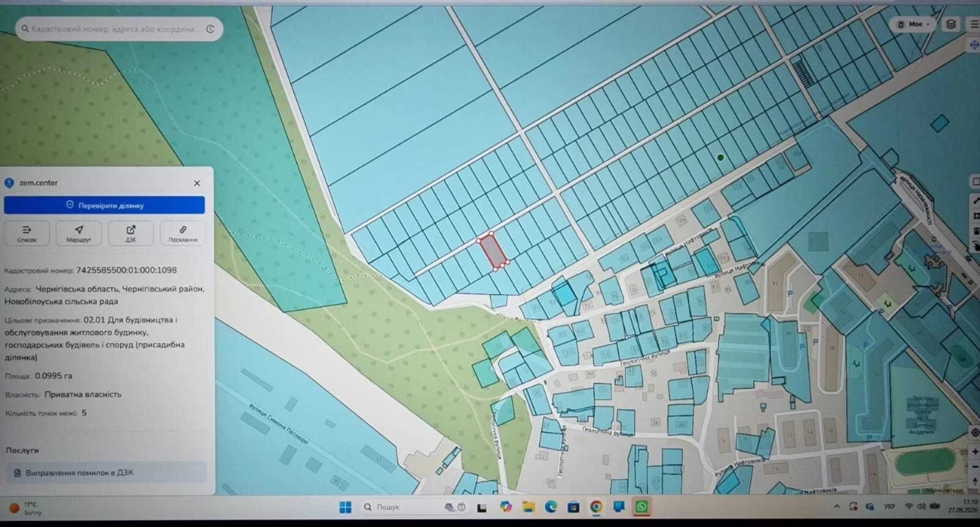Click the trash delete icon on the map

[976, 231]
